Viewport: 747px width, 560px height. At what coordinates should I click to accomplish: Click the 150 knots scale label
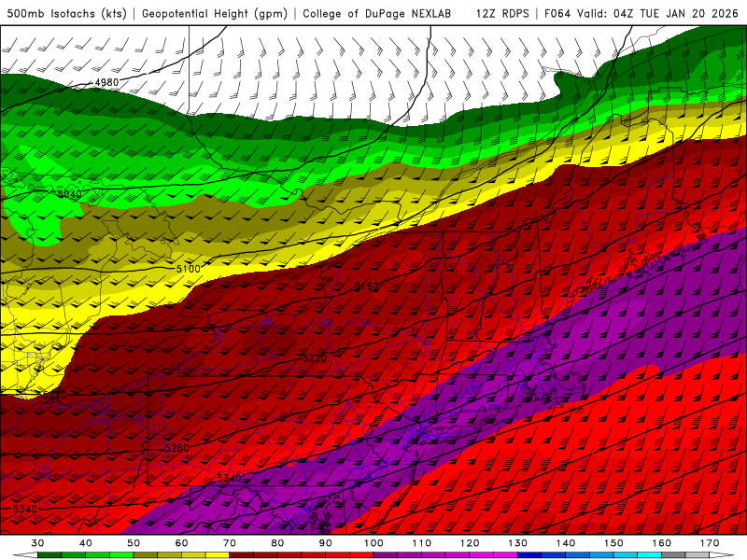(613, 543)
